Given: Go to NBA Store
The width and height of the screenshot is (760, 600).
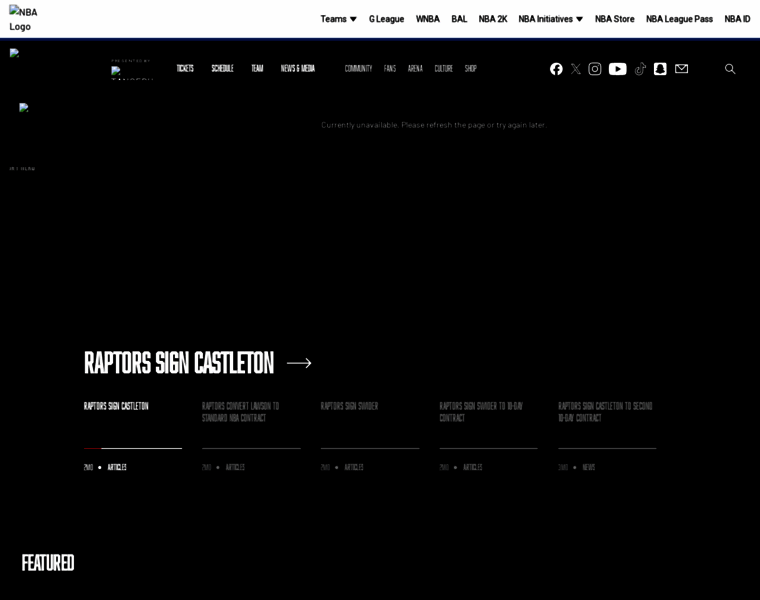Looking at the screenshot, I should click(615, 19).
